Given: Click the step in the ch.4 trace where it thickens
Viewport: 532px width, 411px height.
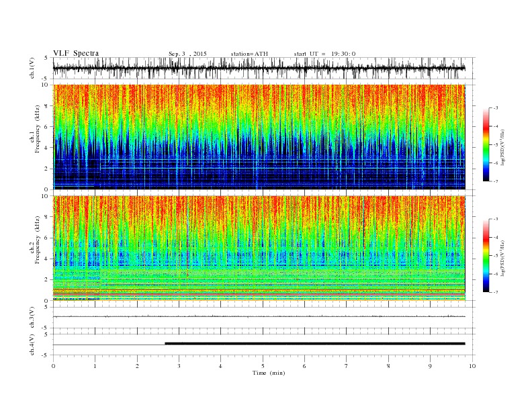Looking at the screenshot, I should tap(165, 344).
